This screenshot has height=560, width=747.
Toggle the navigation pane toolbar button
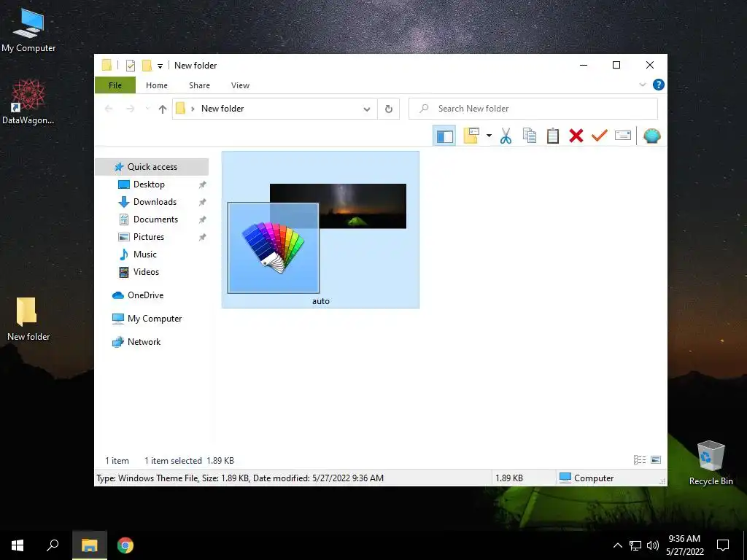click(x=444, y=136)
